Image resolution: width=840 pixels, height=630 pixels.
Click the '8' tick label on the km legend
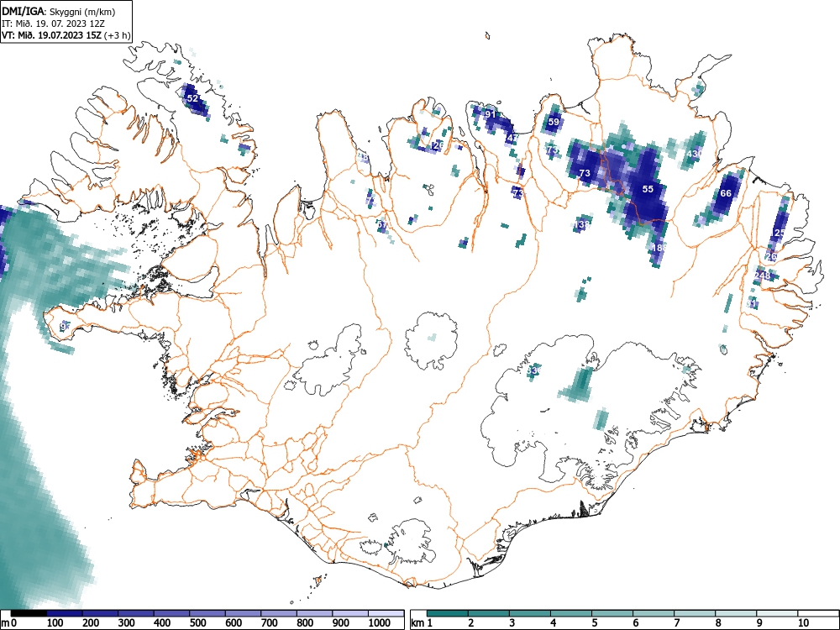(718, 623)
